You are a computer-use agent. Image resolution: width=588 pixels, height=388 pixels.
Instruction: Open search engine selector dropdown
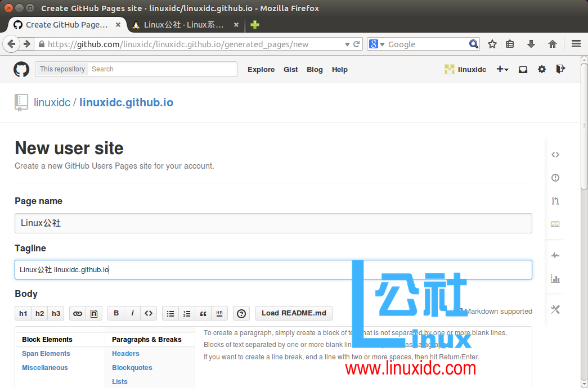[376, 44]
